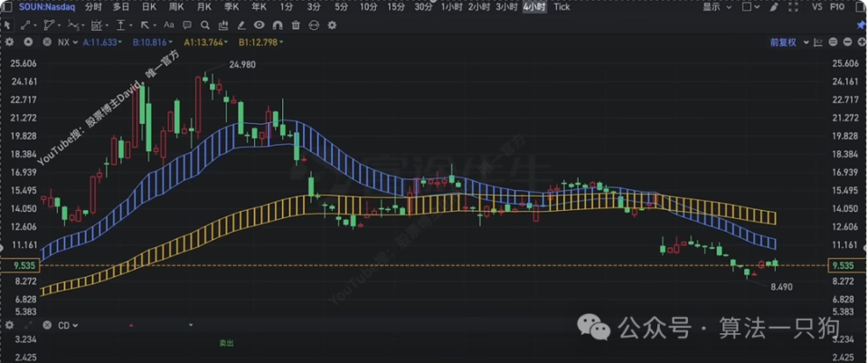Select the 30分 interval

pos(423,7)
